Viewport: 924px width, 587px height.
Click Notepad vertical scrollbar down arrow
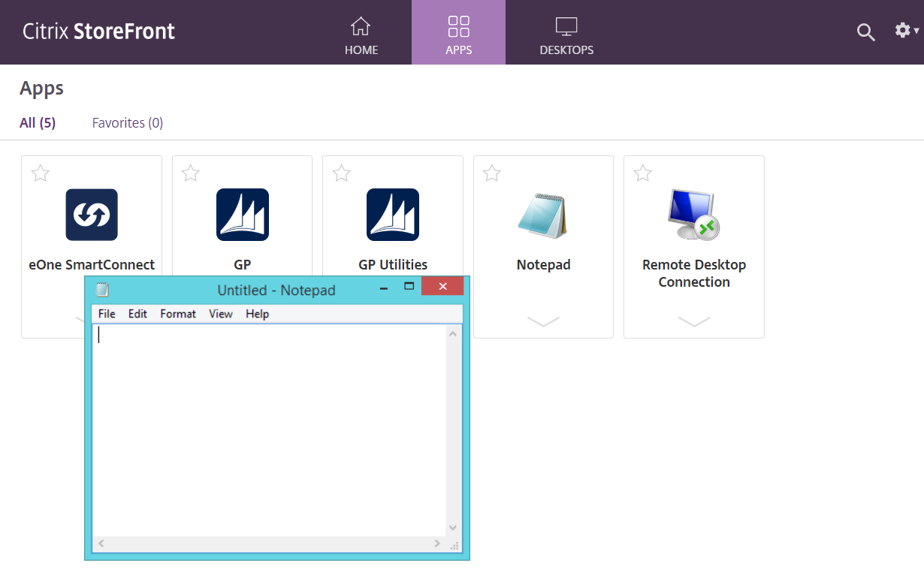tap(453, 528)
